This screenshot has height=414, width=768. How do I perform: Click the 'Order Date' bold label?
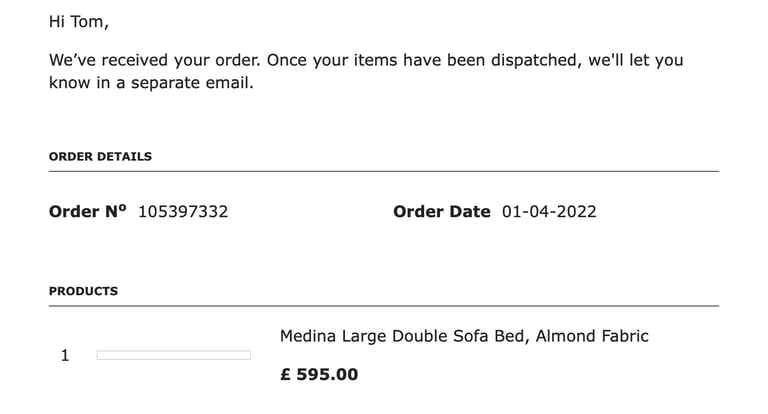coord(442,212)
